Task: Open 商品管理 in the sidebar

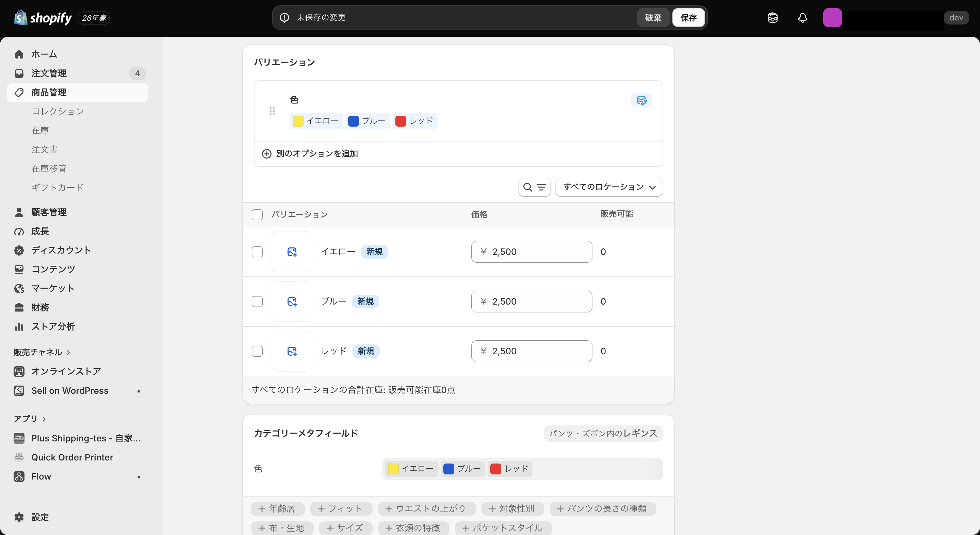Action: pos(78,92)
